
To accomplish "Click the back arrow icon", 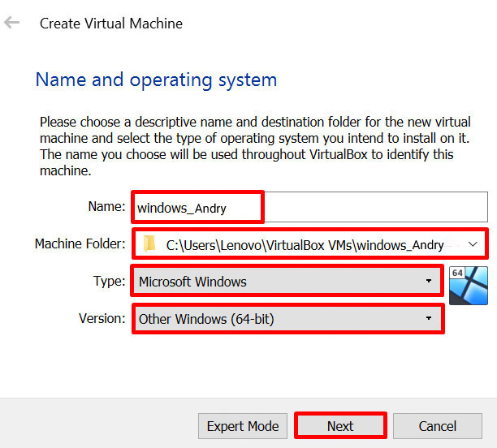I will click(x=12, y=23).
